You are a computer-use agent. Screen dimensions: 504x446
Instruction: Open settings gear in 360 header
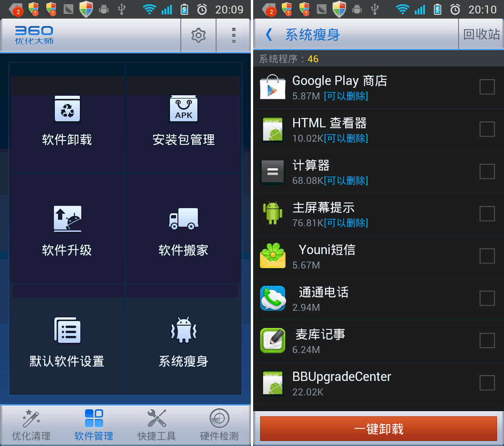point(198,35)
